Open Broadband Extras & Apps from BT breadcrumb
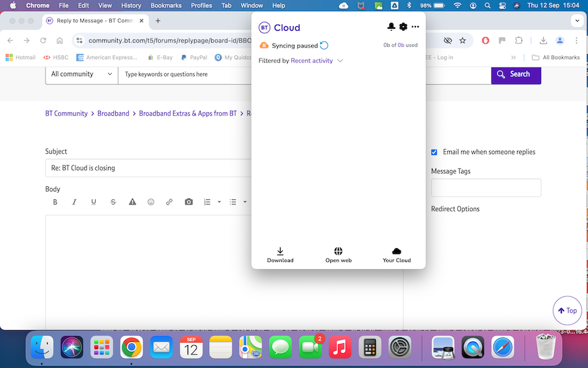This screenshot has width=588, height=368. pos(188,113)
